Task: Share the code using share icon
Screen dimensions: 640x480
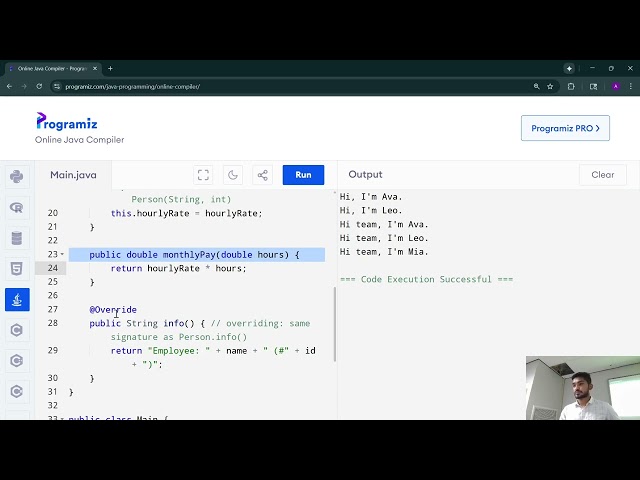Action: [x=262, y=175]
